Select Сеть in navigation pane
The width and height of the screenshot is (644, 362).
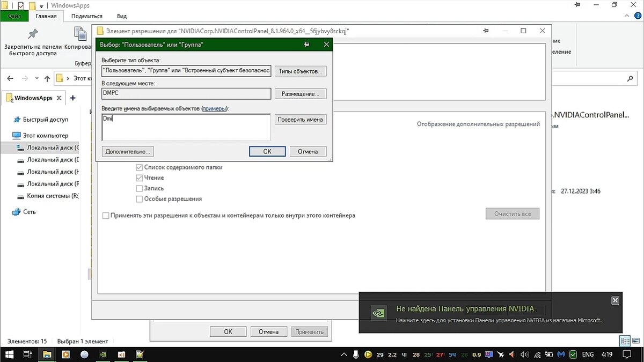pos(24,212)
